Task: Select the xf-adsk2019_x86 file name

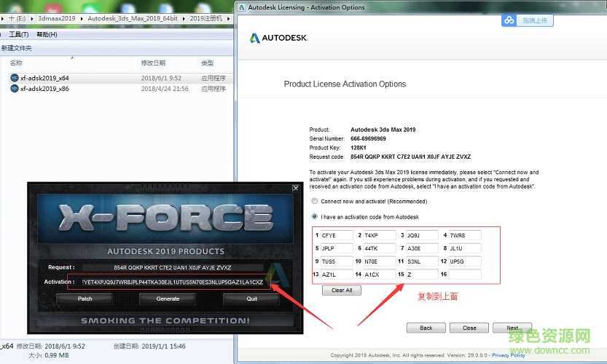Action: click(x=44, y=89)
